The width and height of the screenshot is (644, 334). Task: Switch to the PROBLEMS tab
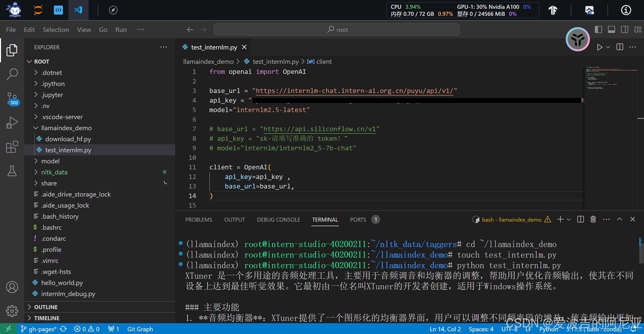click(x=199, y=220)
